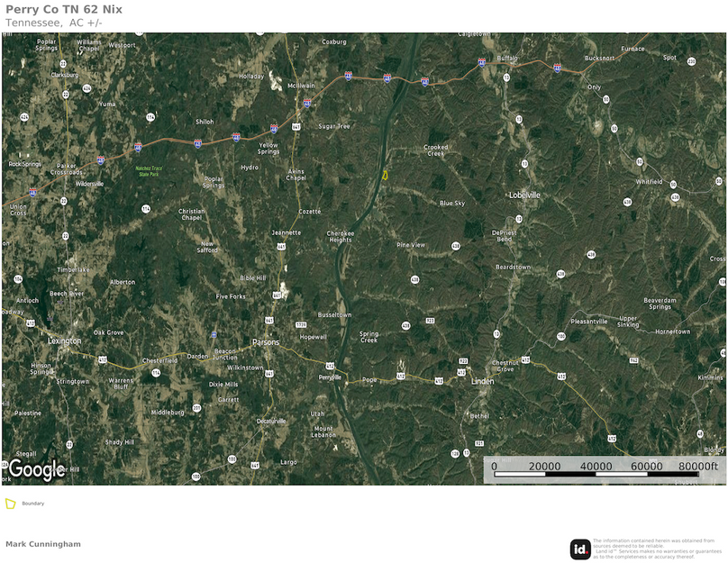The image size is (728, 563).
Task: Click the Mark Cunningham name text
Action: [42, 544]
